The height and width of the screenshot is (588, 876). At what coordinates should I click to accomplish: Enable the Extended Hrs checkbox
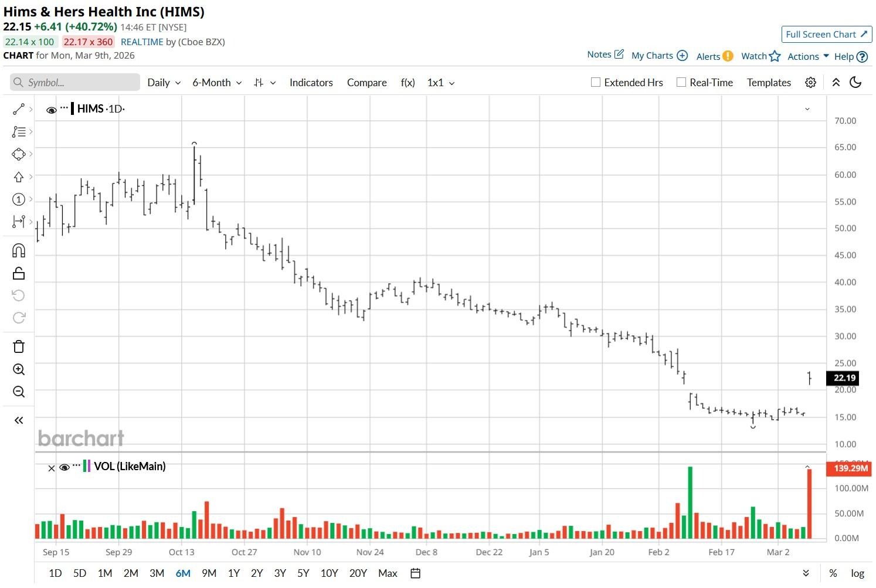pos(596,83)
